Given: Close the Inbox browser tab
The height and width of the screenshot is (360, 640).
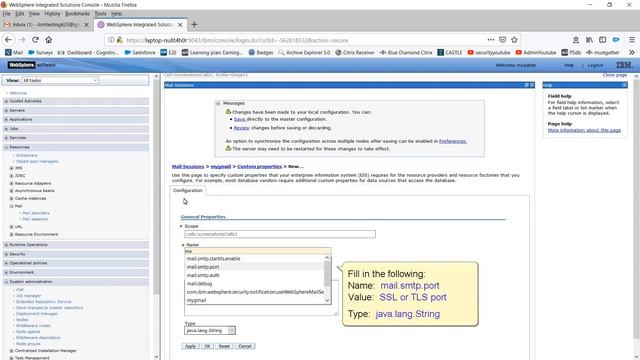Looking at the screenshot, I should pos(86,25).
